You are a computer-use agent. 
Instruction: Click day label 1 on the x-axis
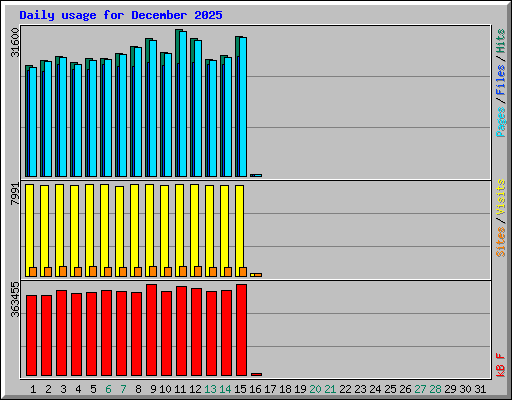pyautogui.click(x=33, y=389)
